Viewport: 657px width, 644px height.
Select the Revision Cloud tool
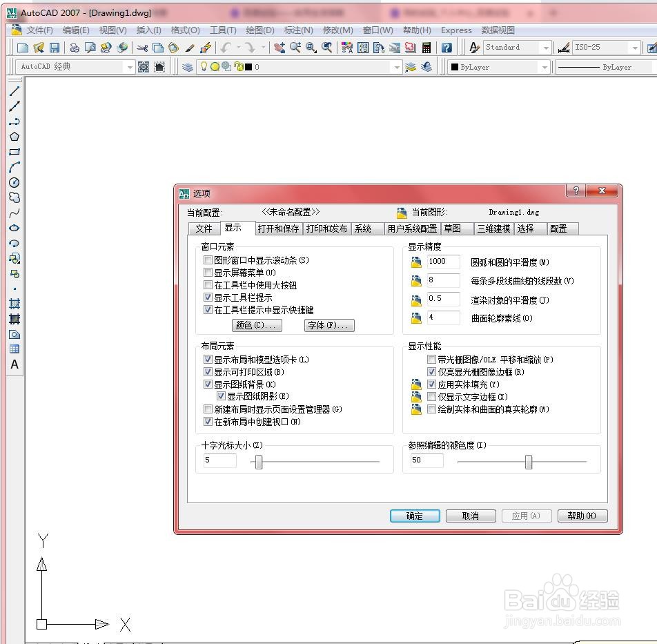click(x=14, y=197)
